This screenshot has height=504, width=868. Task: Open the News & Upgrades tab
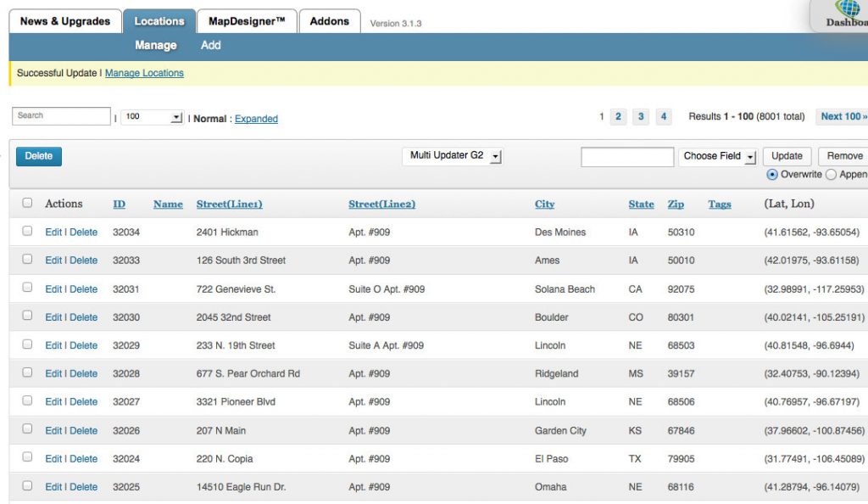tap(65, 21)
